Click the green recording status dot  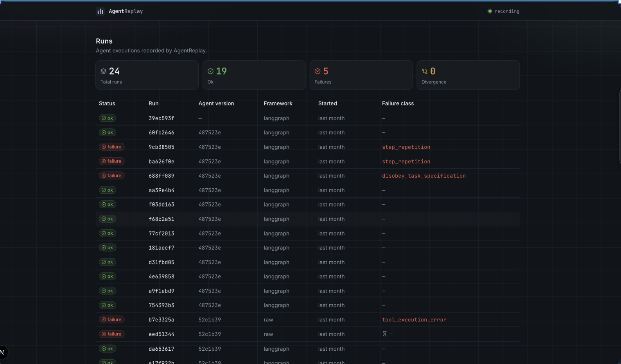pos(490,11)
